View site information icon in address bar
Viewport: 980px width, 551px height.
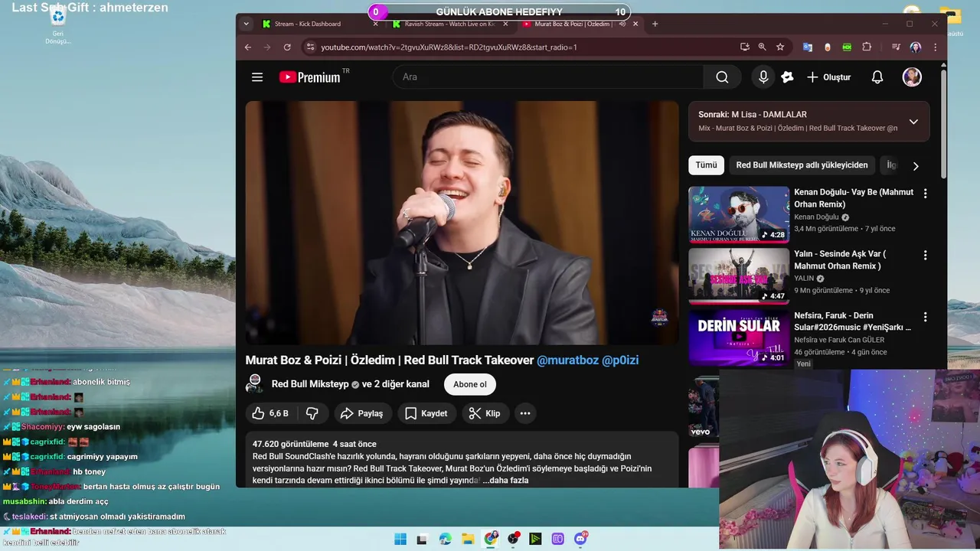point(310,47)
